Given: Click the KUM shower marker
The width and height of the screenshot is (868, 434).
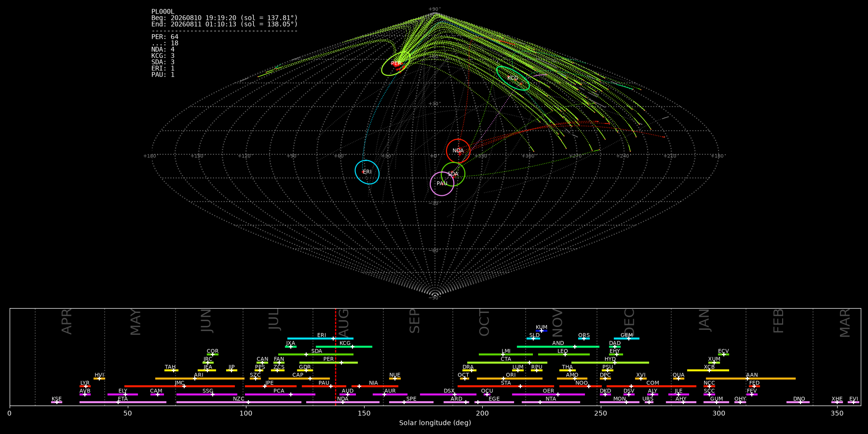Looking at the screenshot, I should pyautogui.click(x=542, y=330).
